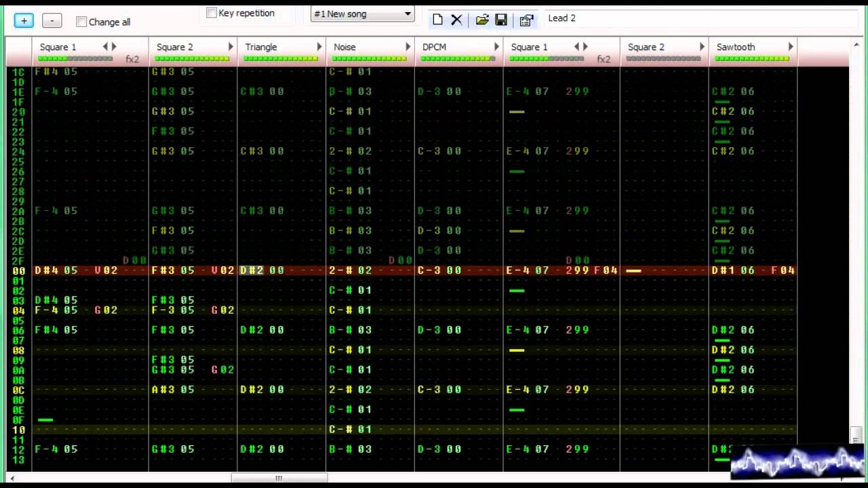Expand the effect column of the first Square 2 channel

(231, 47)
